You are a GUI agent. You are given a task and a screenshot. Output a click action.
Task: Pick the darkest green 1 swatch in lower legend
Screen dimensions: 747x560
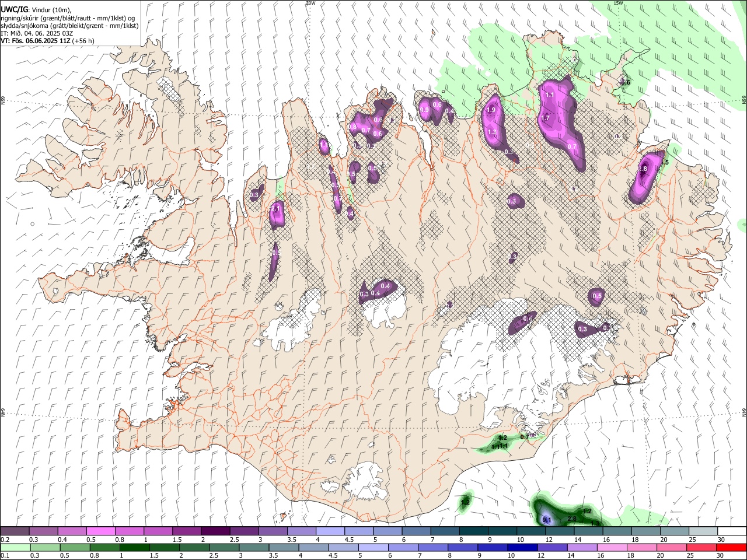point(134,547)
